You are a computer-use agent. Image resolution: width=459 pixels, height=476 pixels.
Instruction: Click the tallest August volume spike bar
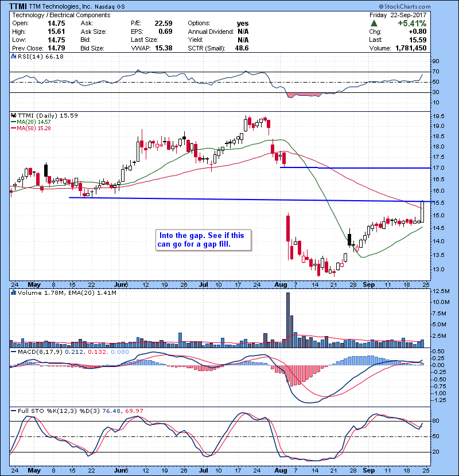click(x=288, y=320)
